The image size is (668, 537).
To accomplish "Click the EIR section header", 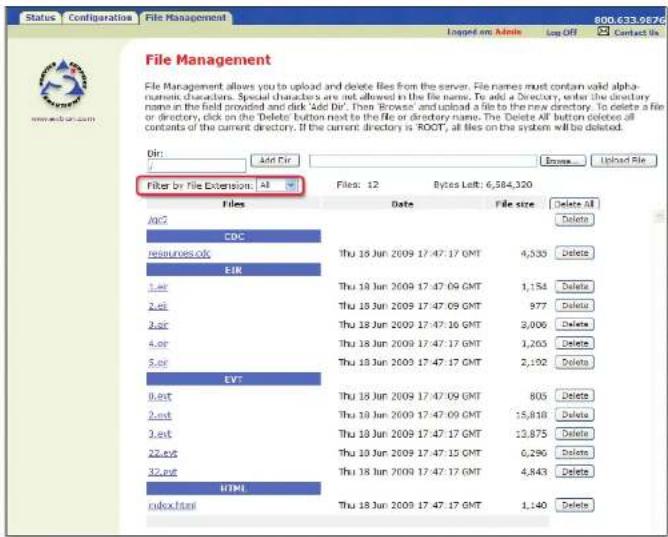I will point(233,270).
